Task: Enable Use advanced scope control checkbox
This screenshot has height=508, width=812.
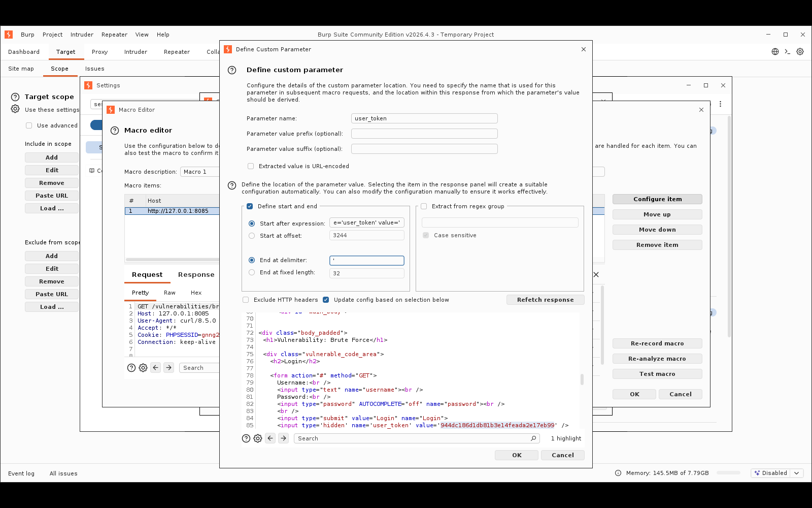Action: coord(29,125)
